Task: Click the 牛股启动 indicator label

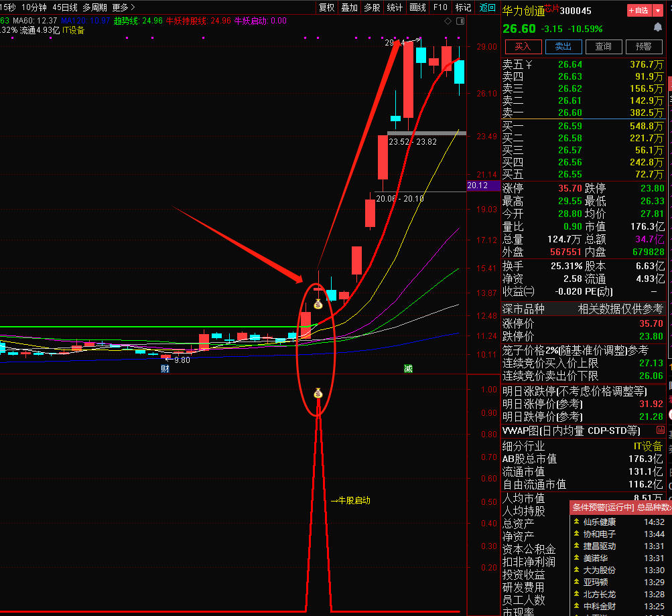Action: [350, 500]
